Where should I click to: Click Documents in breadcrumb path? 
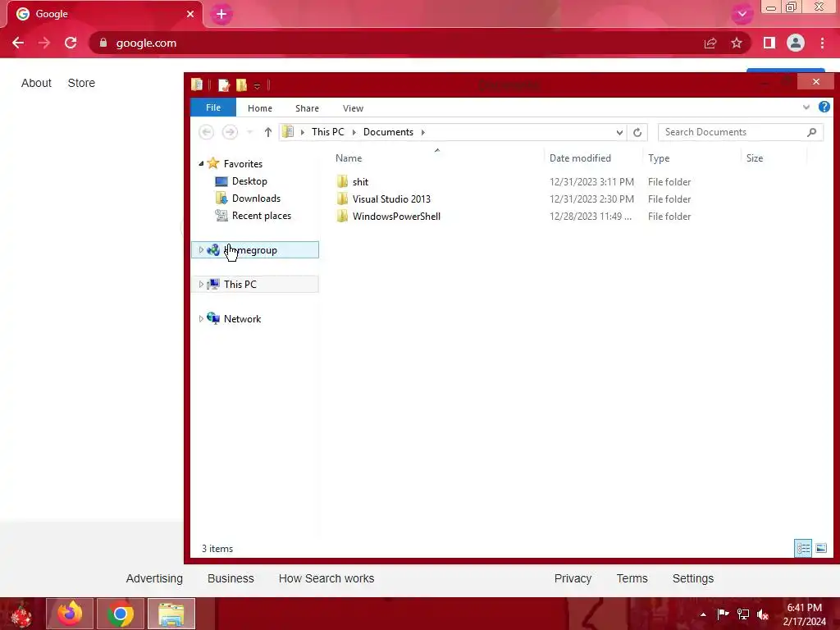click(x=388, y=132)
